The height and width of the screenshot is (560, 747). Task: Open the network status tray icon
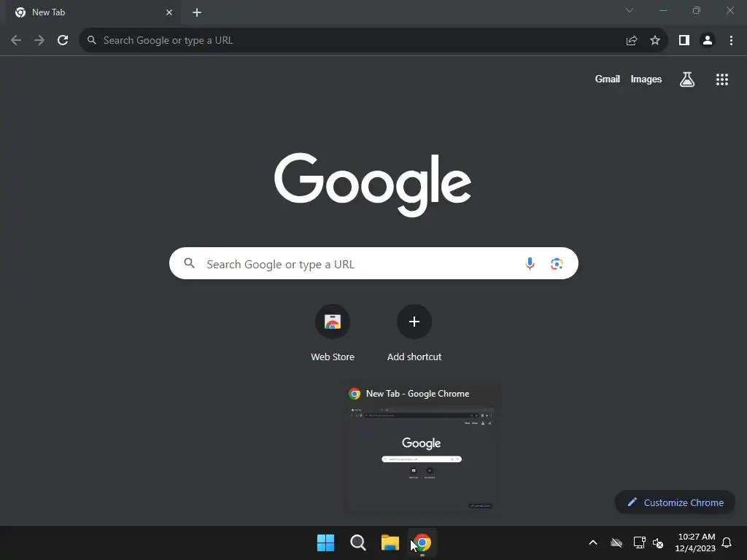click(x=639, y=542)
